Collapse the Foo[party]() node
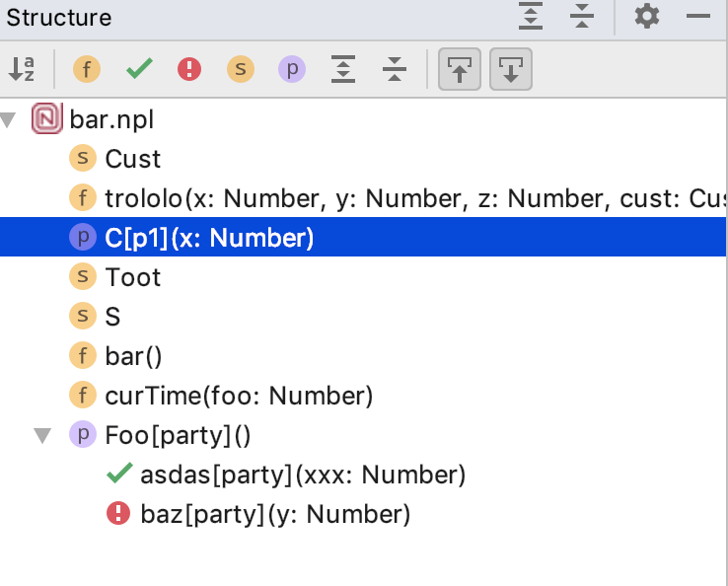 (x=42, y=435)
